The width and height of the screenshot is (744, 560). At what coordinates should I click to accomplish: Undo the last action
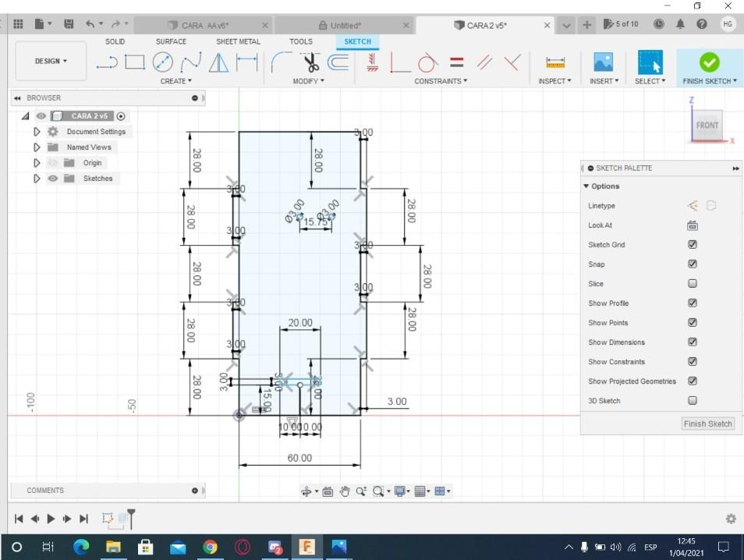pyautogui.click(x=90, y=23)
